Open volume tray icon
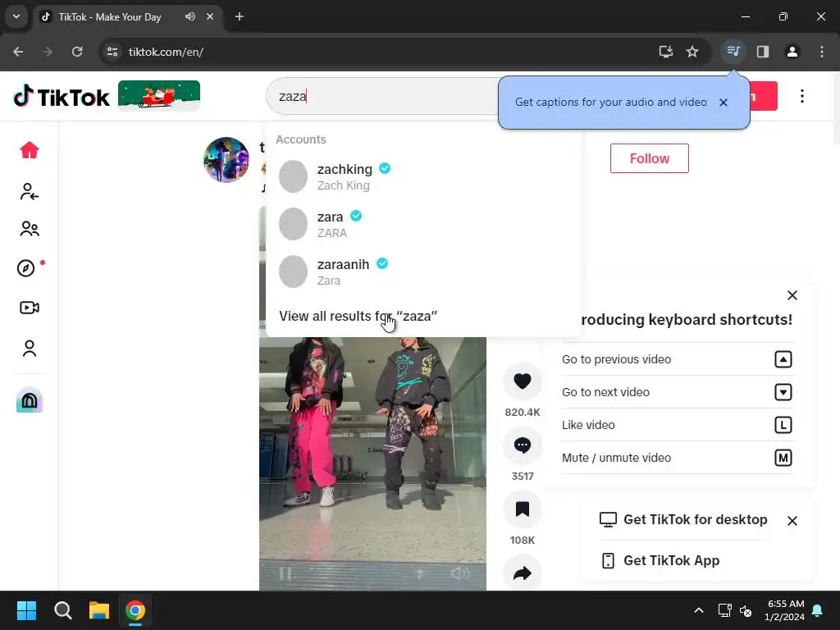Screen dimensions: 840x630 click(x=746, y=610)
